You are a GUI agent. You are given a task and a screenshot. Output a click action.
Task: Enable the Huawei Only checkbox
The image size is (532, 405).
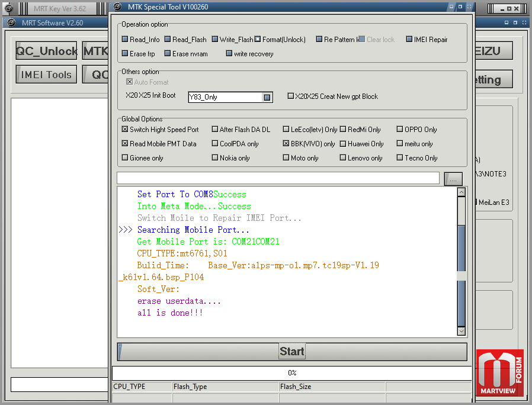pyautogui.click(x=343, y=144)
